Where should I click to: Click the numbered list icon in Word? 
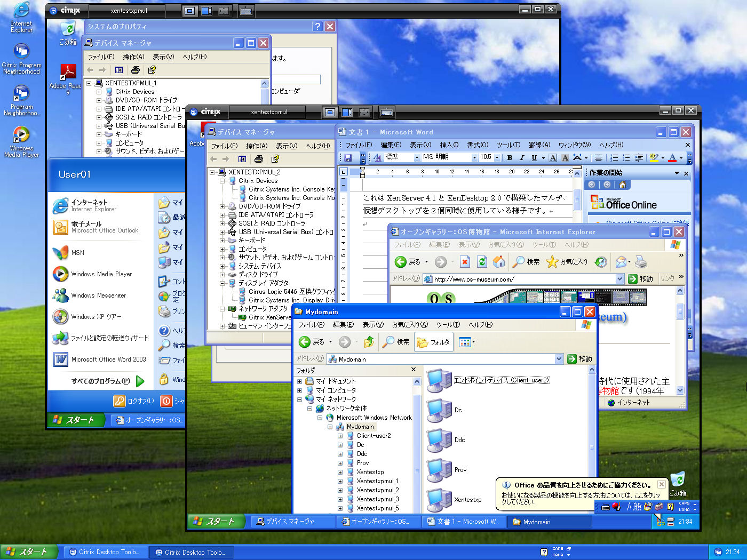coord(614,157)
